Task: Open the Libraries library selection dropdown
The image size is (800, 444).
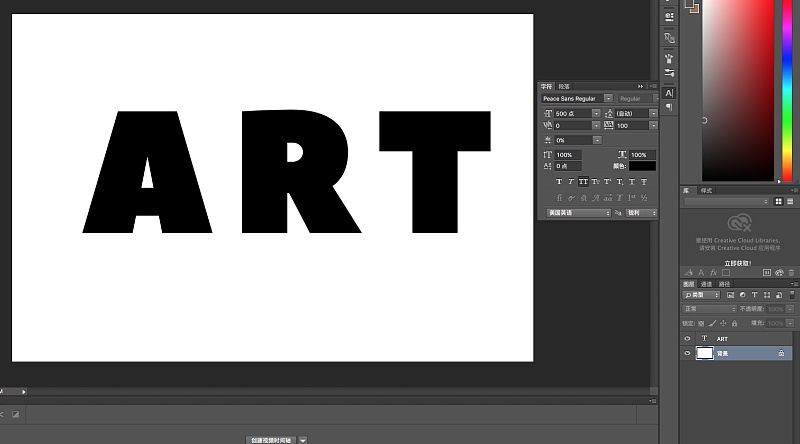Action: (726, 202)
